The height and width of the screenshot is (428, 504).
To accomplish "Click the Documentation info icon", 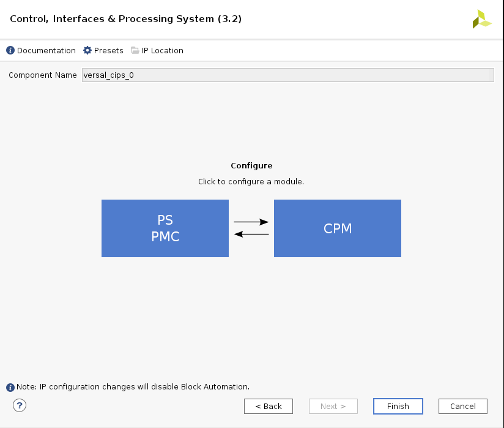I will (x=10, y=51).
